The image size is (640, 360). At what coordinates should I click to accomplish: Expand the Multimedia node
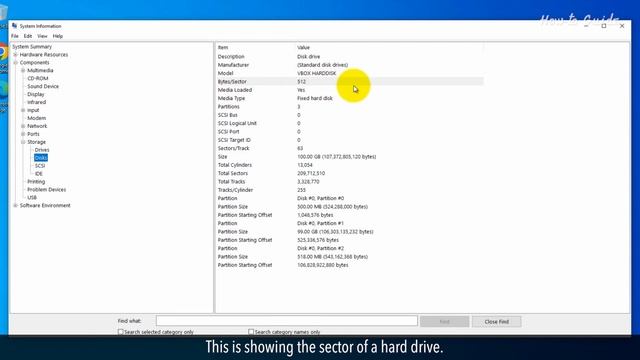click(23, 71)
